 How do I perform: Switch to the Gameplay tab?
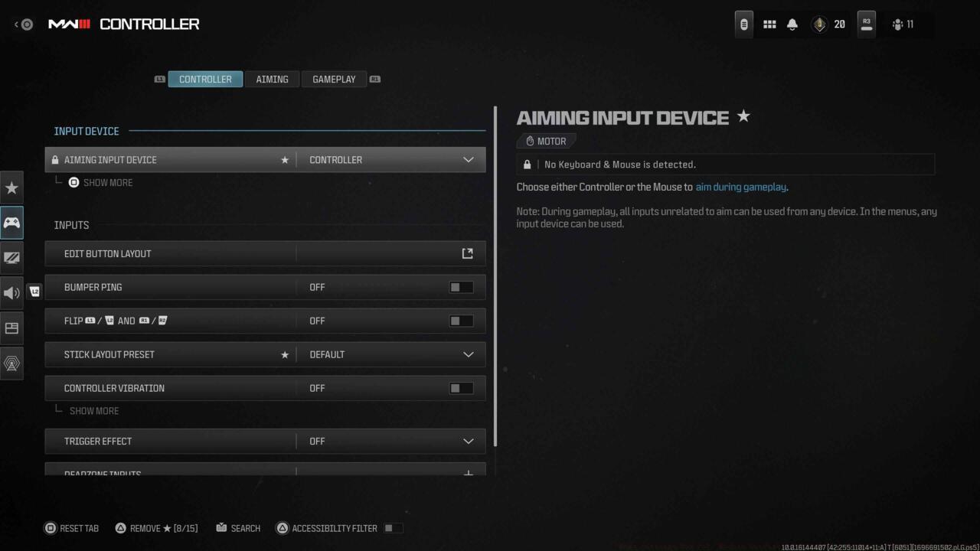pos(334,79)
